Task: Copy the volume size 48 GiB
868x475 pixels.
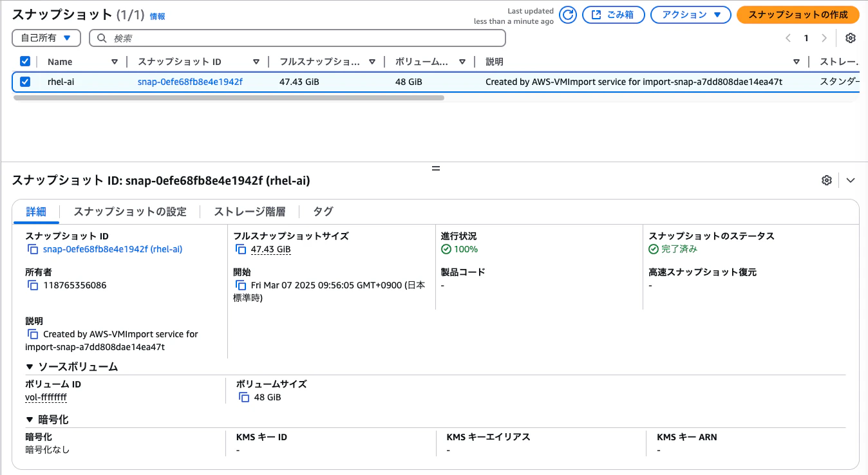Action: tap(244, 397)
